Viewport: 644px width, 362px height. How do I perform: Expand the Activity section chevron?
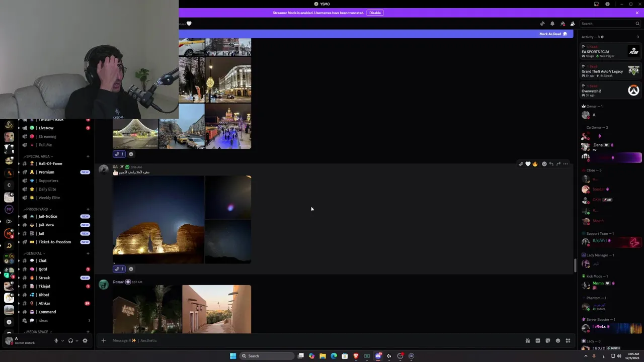point(638,37)
